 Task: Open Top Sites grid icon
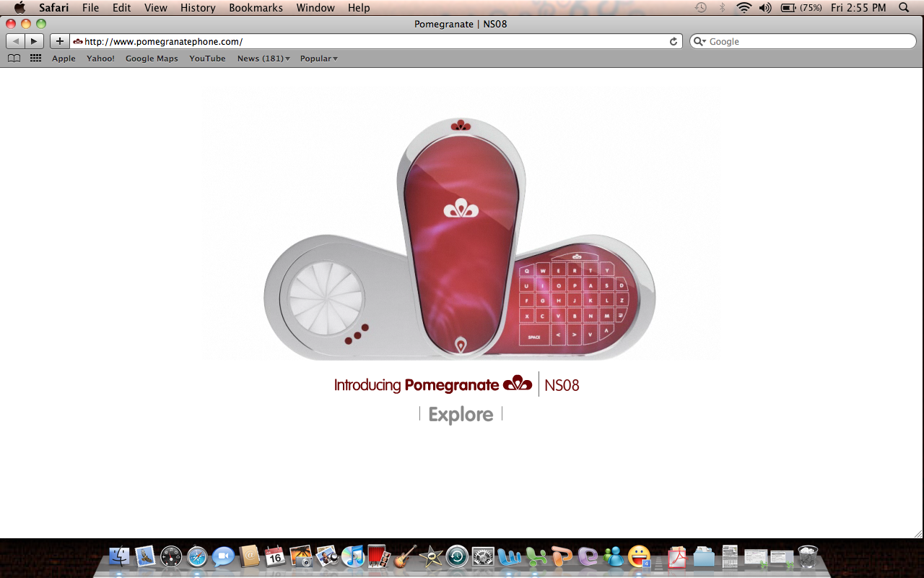(x=35, y=59)
